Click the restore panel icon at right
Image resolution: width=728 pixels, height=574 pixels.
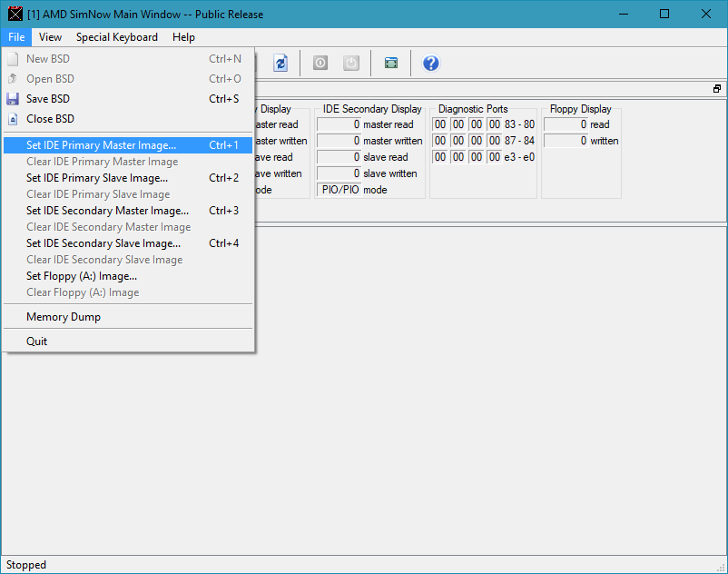716,89
